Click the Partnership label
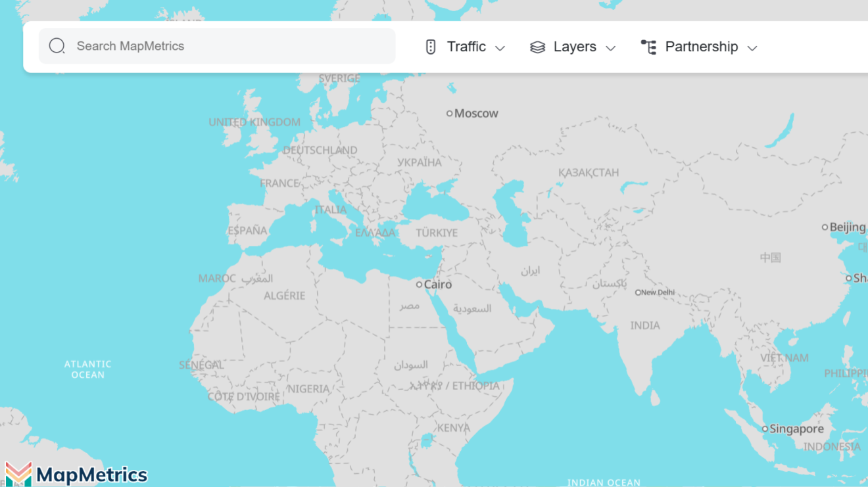This screenshot has height=487, width=868. point(701,46)
